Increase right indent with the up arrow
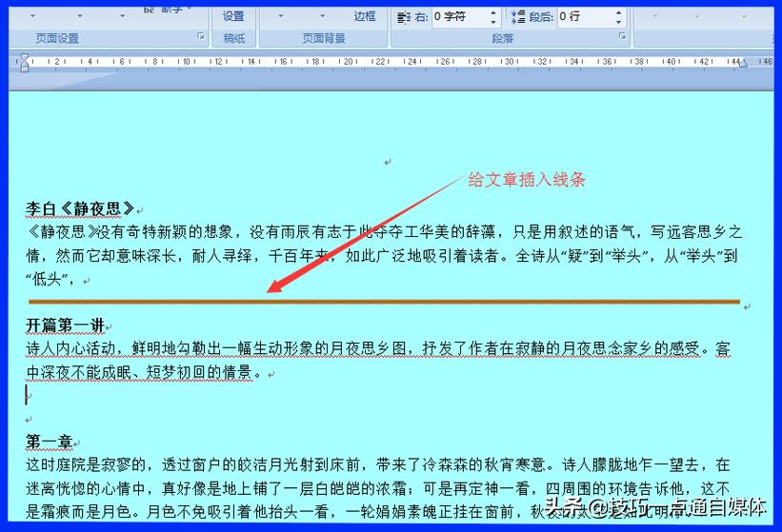 pyautogui.click(x=493, y=13)
